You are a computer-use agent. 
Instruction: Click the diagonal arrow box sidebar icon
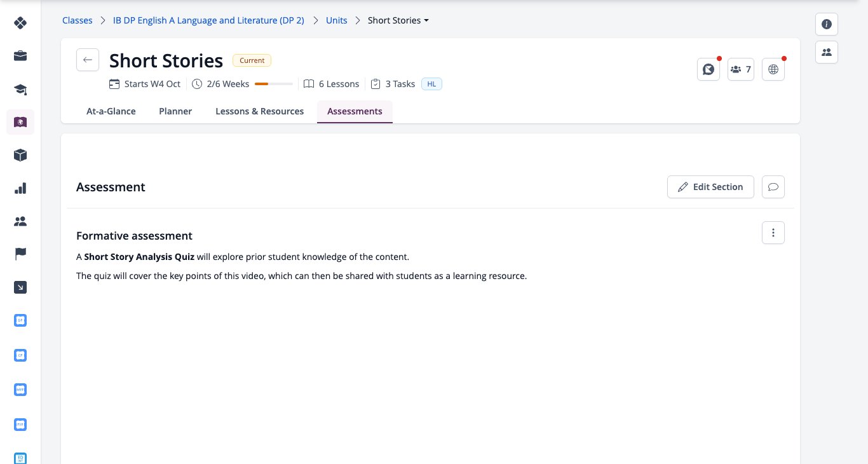click(20, 287)
